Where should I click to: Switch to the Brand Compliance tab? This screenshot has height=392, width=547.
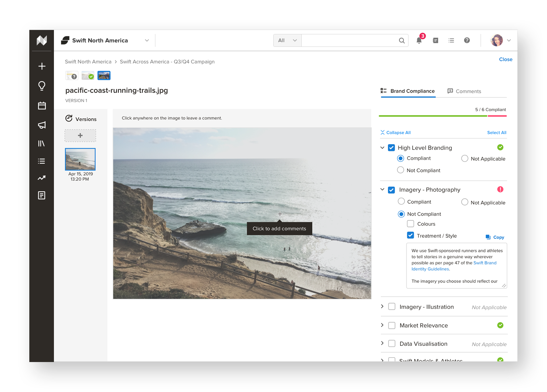[408, 91]
